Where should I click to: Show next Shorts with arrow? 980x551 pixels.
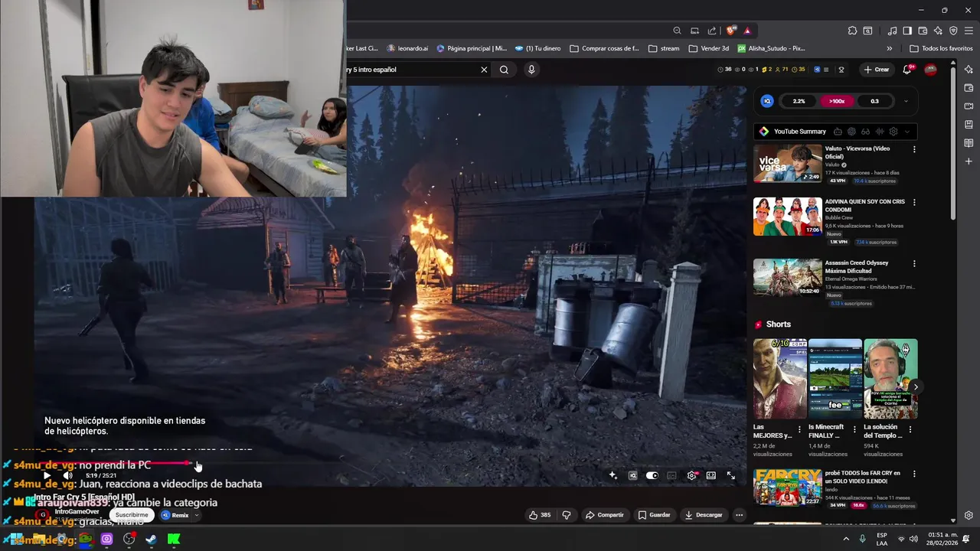click(915, 386)
